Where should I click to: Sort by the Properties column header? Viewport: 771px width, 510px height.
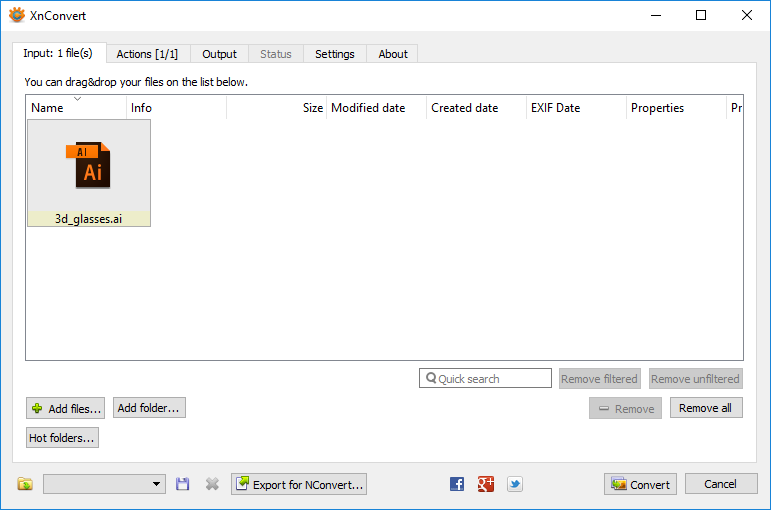click(676, 108)
